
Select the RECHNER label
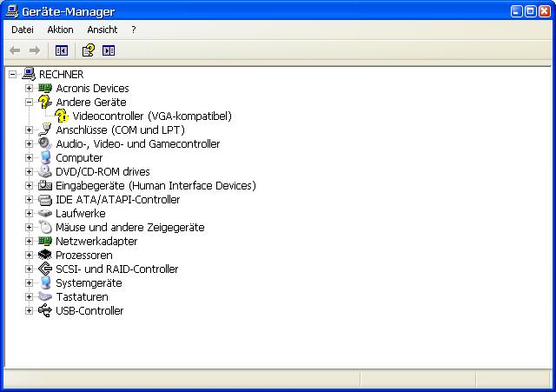pos(61,75)
